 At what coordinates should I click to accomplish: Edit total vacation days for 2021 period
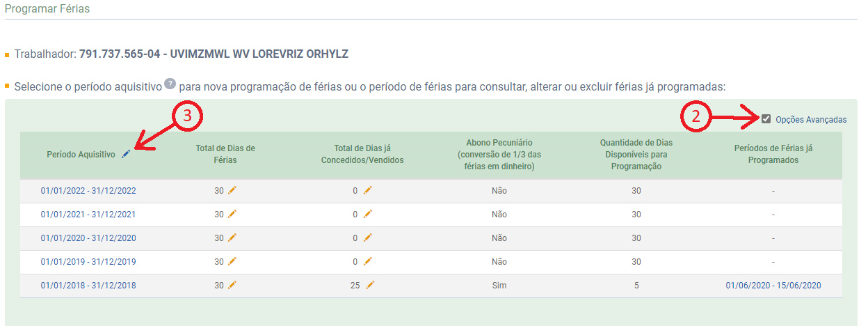pos(232,214)
